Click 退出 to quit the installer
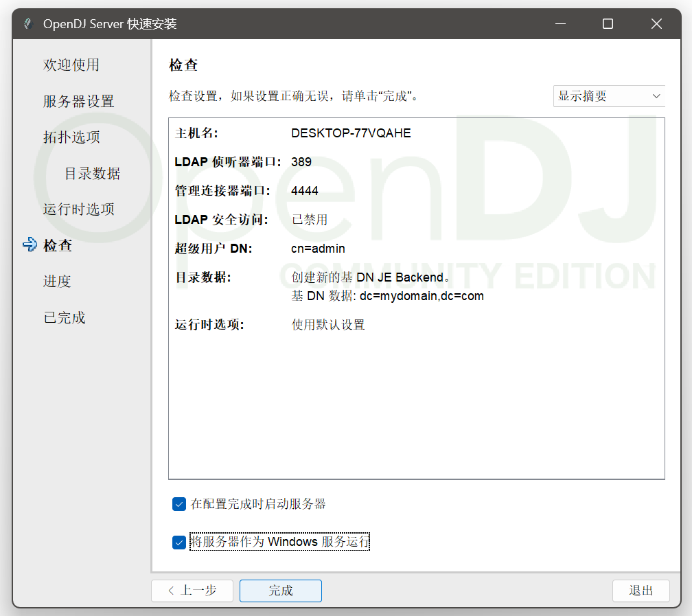Image resolution: width=692 pixels, height=616 pixels. pyautogui.click(x=641, y=591)
